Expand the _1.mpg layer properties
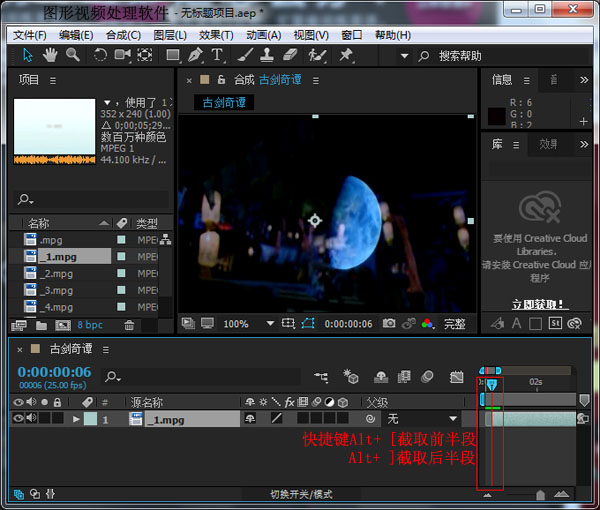This screenshot has height=510, width=600. [76, 419]
